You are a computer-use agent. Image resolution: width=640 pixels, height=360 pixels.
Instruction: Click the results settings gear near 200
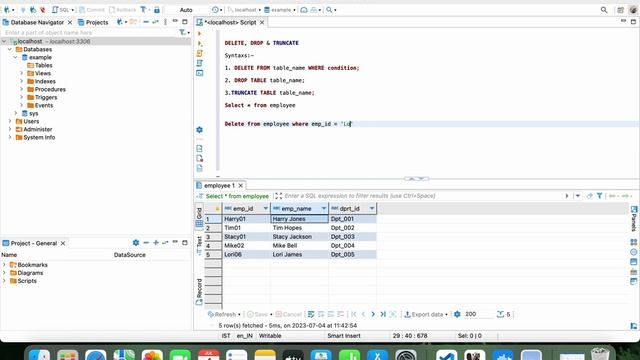(457, 314)
